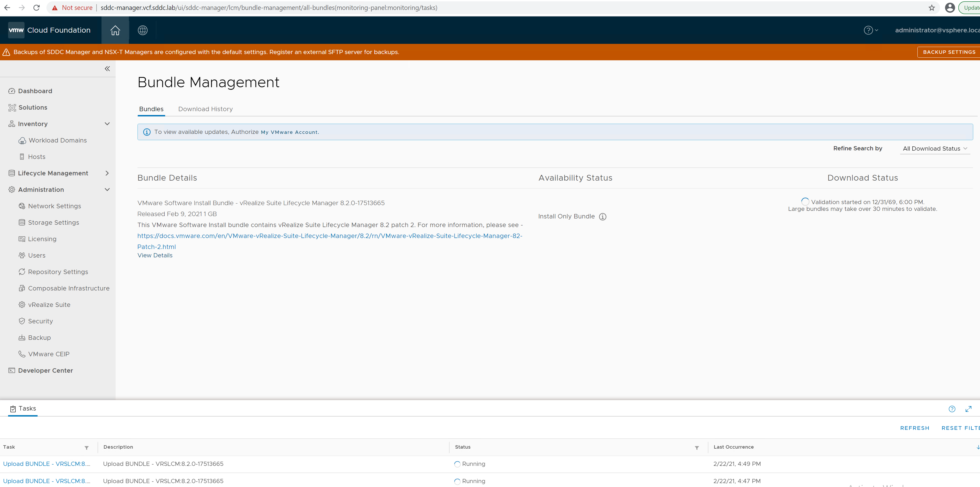
Task: Collapse sidebar with double-chevron icon
Action: (x=107, y=69)
